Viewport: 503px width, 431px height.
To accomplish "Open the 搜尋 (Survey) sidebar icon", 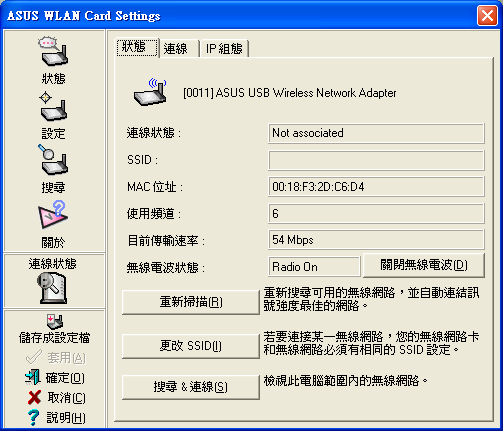I will point(53,159).
